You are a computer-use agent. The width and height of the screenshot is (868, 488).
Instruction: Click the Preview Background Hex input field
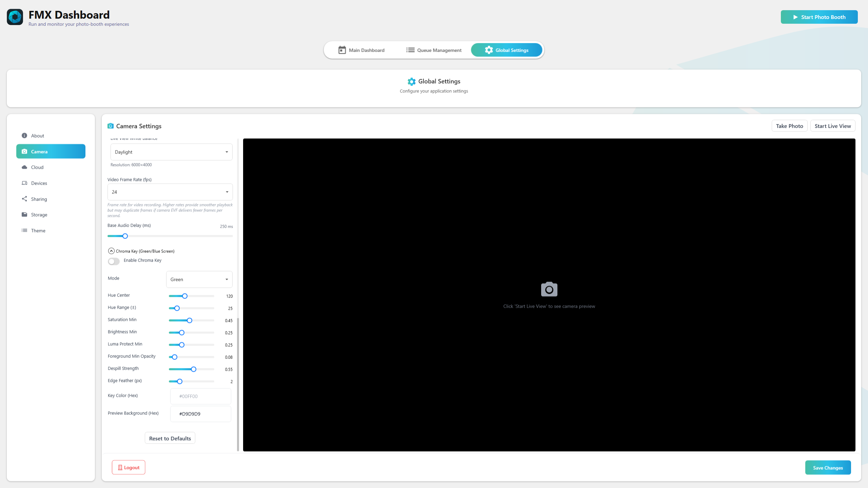201,414
